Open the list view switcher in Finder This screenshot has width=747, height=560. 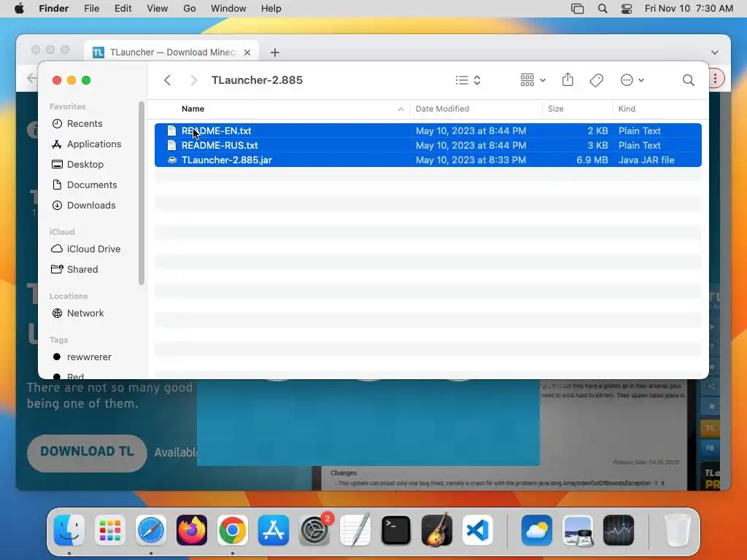(x=468, y=80)
